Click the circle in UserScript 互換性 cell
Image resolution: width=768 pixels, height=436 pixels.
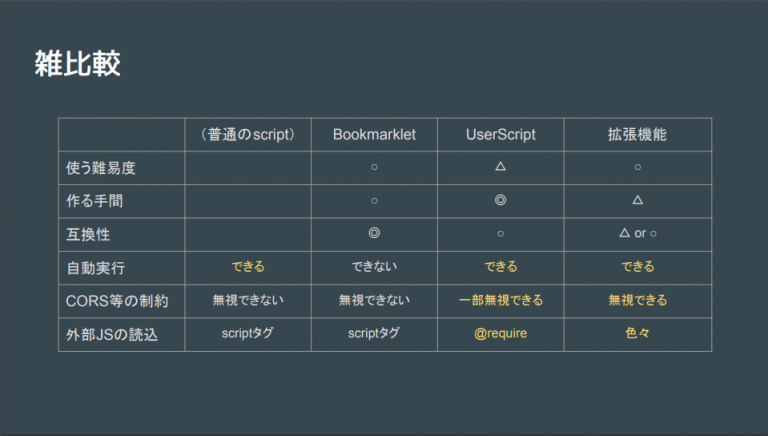point(501,234)
